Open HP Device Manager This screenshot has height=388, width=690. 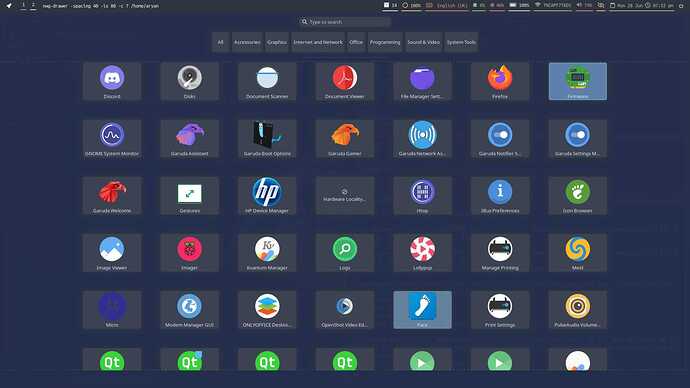[267, 196]
